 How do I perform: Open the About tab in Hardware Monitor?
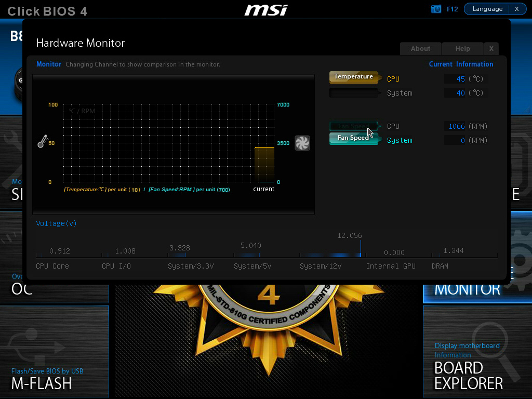[x=420, y=48]
